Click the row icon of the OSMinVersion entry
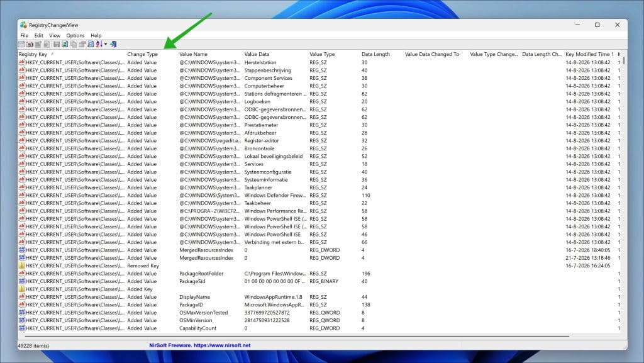 pyautogui.click(x=22, y=320)
